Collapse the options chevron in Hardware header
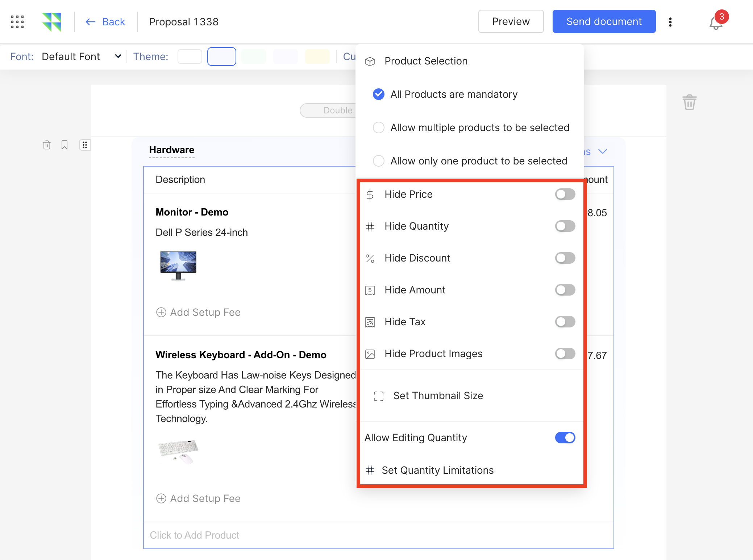The image size is (753, 560). [602, 151]
